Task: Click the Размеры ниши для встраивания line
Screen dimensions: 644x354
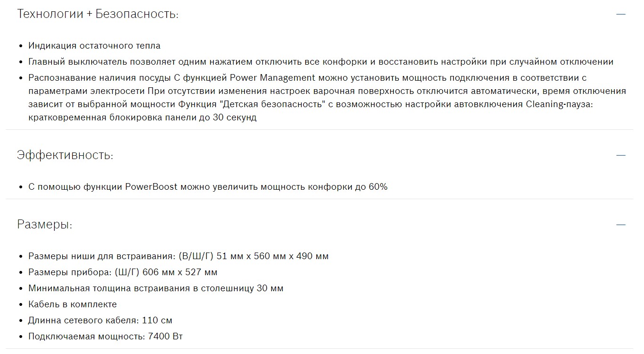Action: 178,256
